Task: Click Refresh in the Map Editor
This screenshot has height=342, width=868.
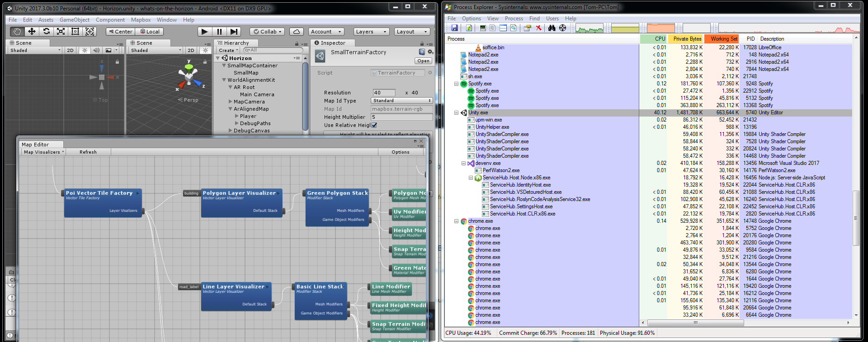Action: 88,152
